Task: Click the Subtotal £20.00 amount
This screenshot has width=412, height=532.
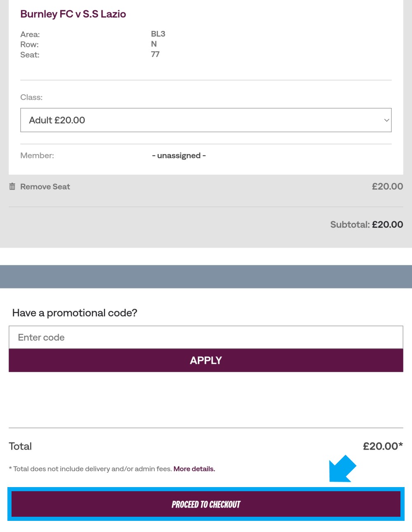Action: [387, 225]
